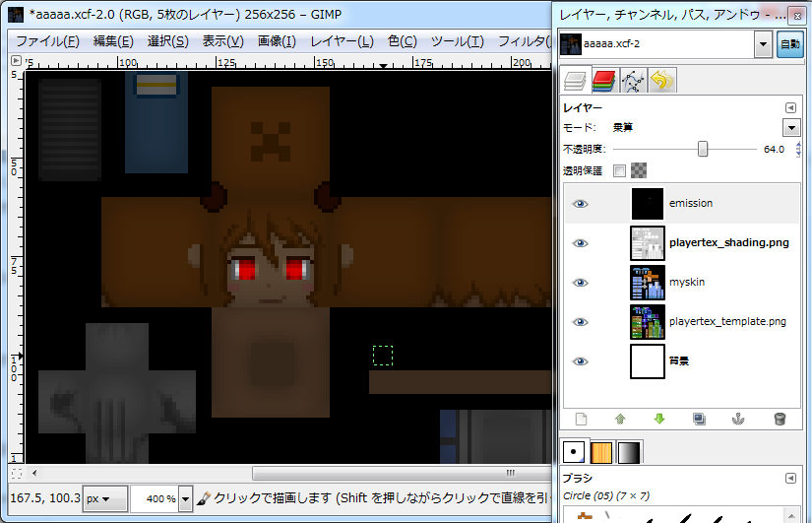This screenshot has width=812, height=523.
Task: Open layers panel configuration menu arrow
Action: 790,107
